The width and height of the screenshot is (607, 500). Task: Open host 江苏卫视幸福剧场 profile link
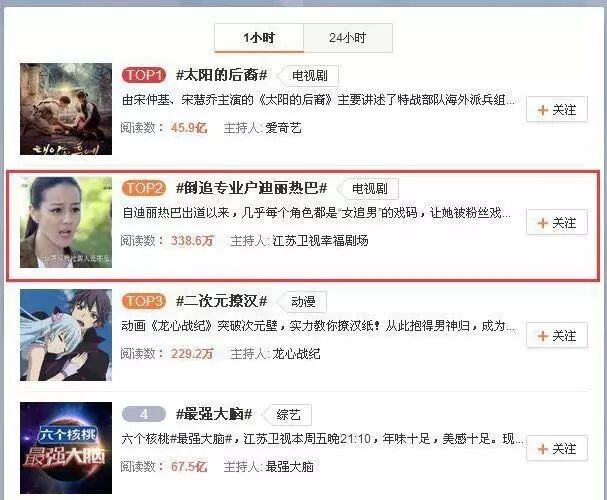click(320, 241)
